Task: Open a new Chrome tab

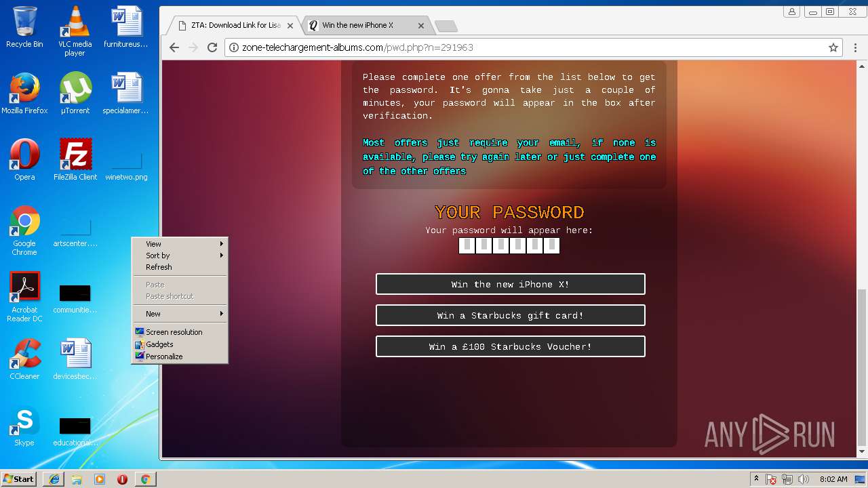Action: pyautogui.click(x=446, y=26)
